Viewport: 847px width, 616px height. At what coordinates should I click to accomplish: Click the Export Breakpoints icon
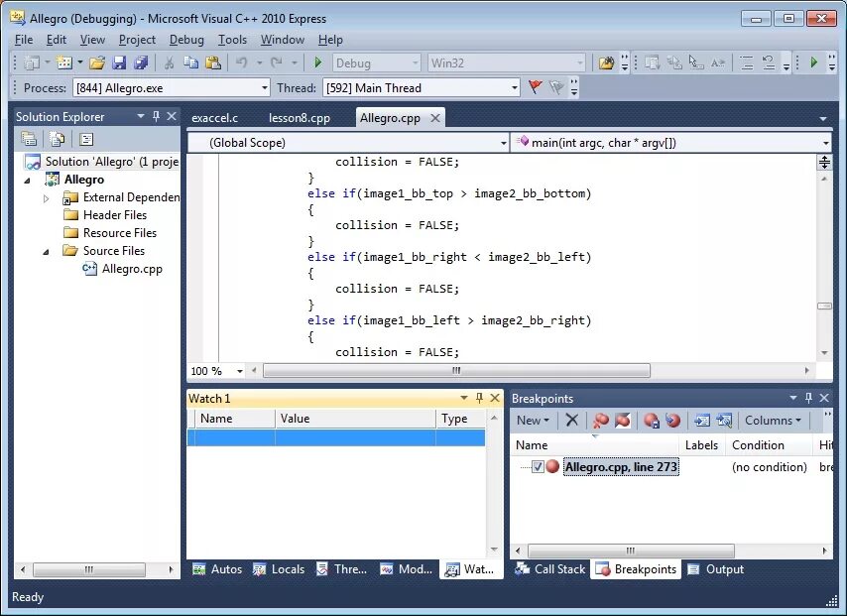(652, 420)
